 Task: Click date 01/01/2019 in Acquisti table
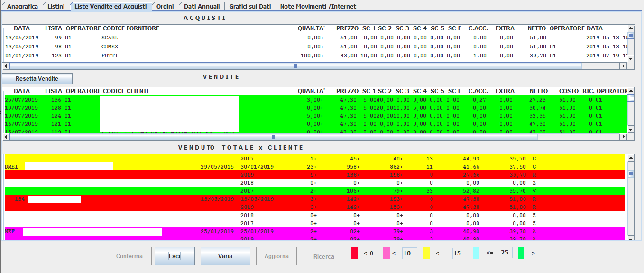(22, 56)
